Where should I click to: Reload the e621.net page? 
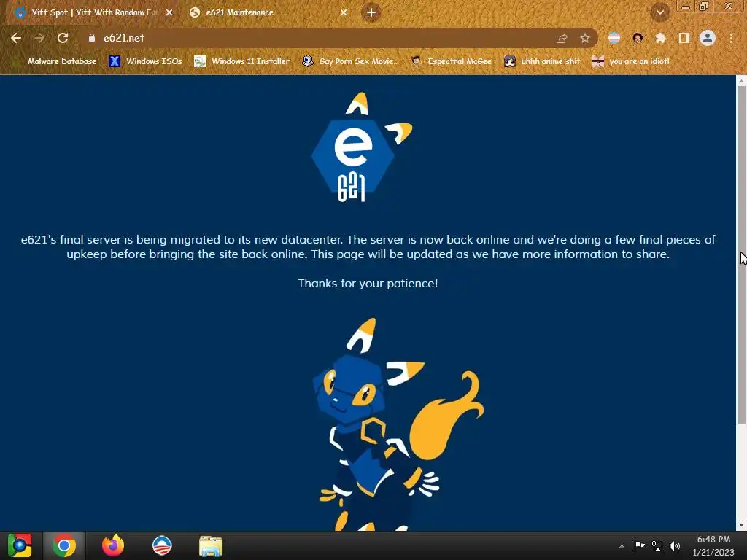(x=63, y=38)
